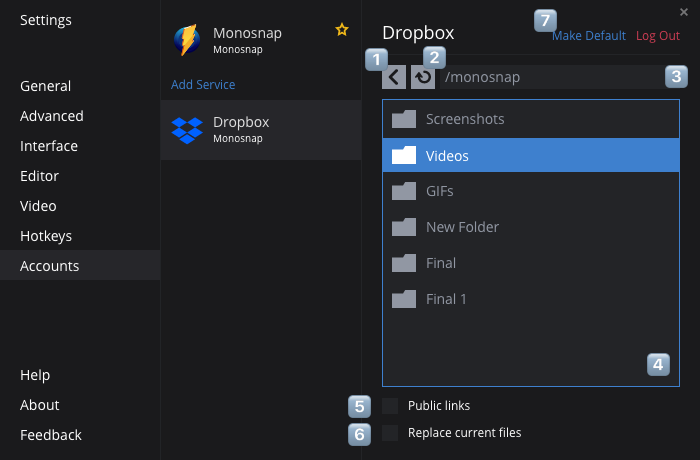Screen dimensions: 700x460
Task: Toggle Replace current files checkbox
Action: pos(390,432)
